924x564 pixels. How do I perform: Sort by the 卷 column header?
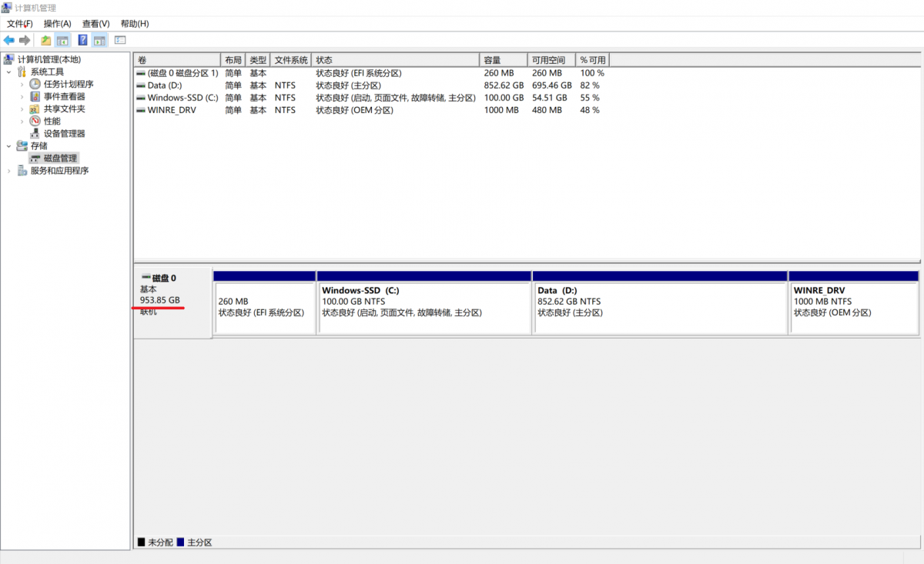(x=178, y=60)
